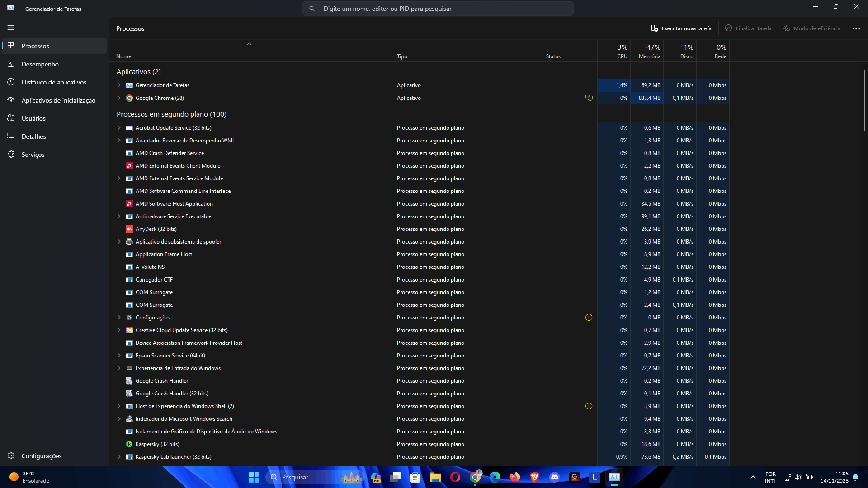
Task: Expand the Antimalware Service Executable entry
Action: coord(119,216)
